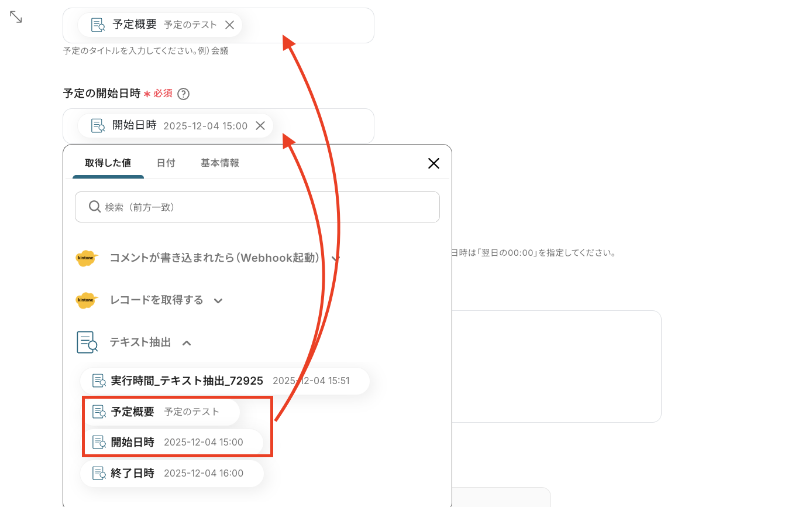This screenshot has width=812, height=507.
Task: Click kintone icon for レコードを取得する
Action: [87, 300]
